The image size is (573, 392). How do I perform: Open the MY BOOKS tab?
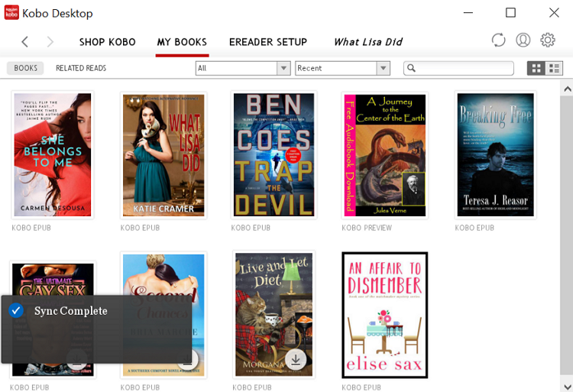coord(182,42)
